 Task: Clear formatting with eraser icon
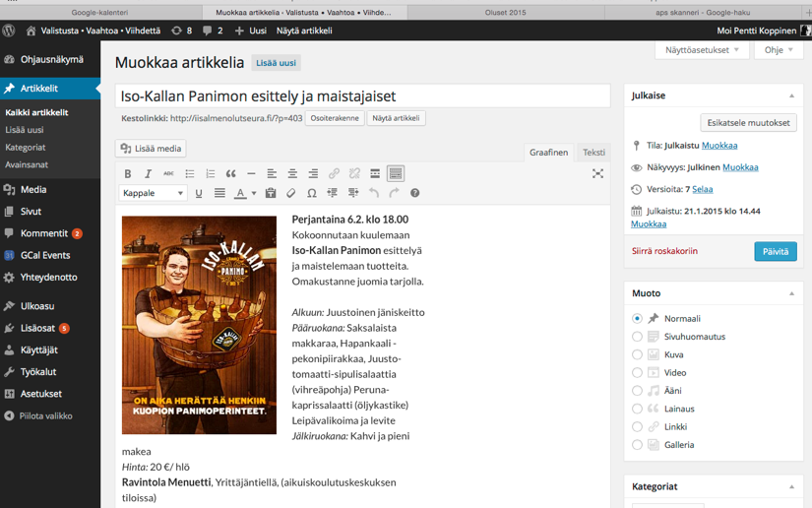[291, 193]
